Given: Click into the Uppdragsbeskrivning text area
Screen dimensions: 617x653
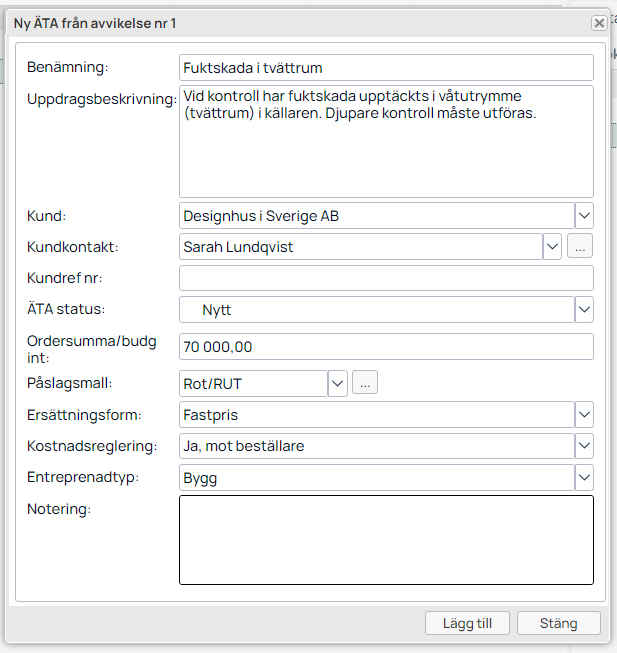Looking at the screenshot, I should (x=386, y=141).
